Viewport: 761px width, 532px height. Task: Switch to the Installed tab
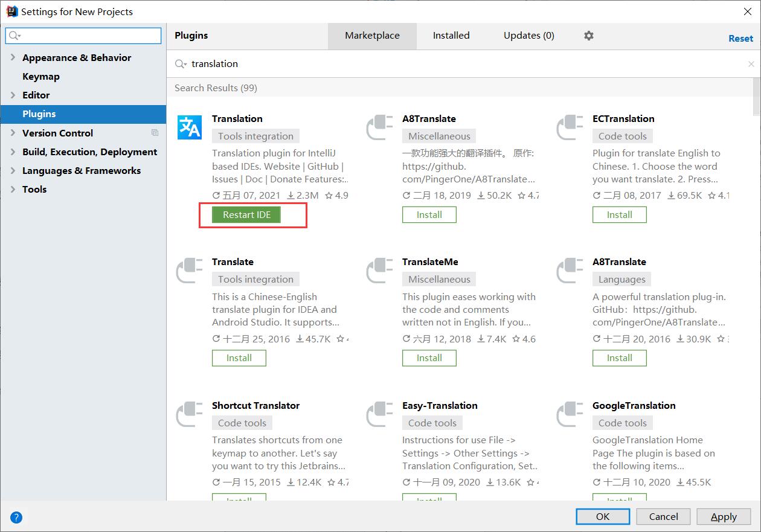tap(451, 36)
